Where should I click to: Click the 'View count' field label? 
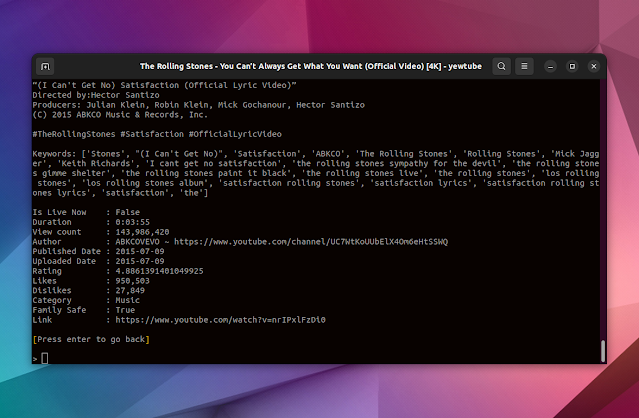(x=57, y=232)
